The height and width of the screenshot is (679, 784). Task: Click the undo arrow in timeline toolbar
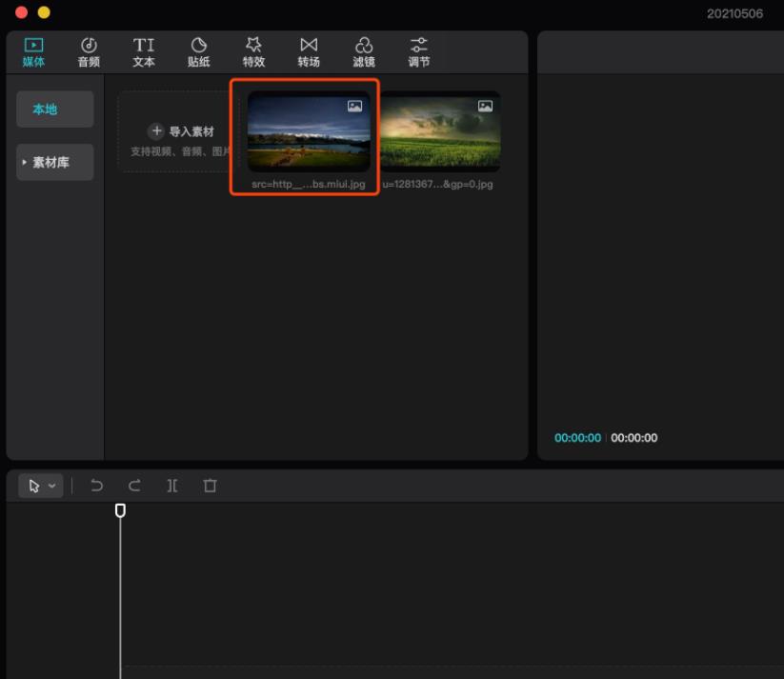coord(96,486)
